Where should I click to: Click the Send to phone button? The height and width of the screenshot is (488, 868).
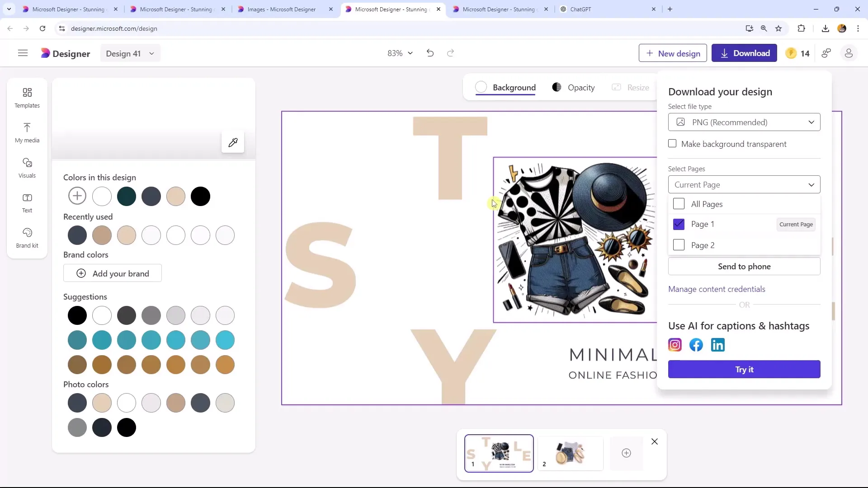[x=743, y=266]
